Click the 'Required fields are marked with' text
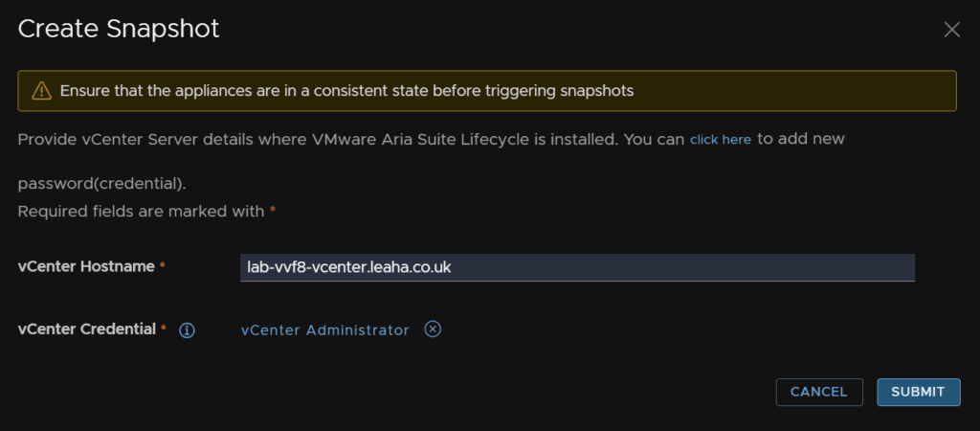This screenshot has height=431, width=980. (142, 212)
